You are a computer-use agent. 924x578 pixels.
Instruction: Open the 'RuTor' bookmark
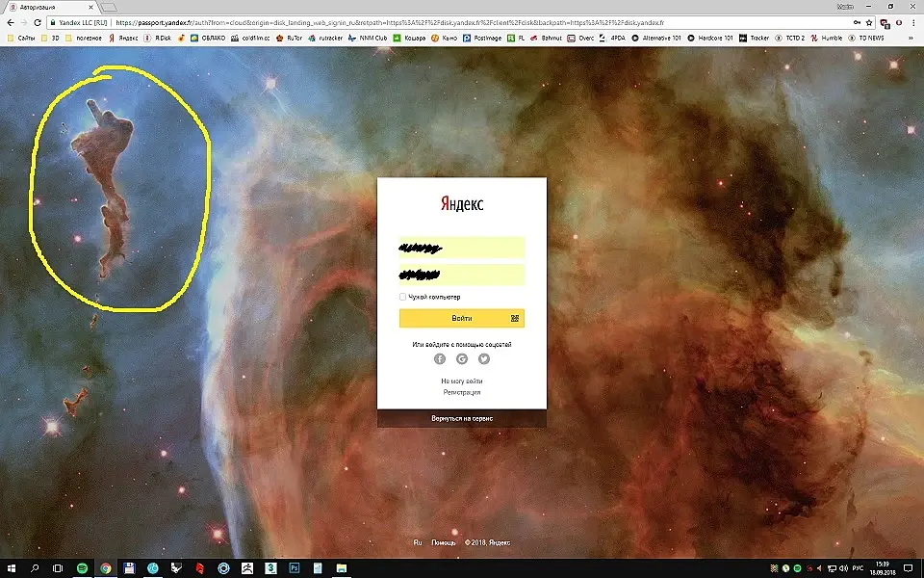pos(289,38)
